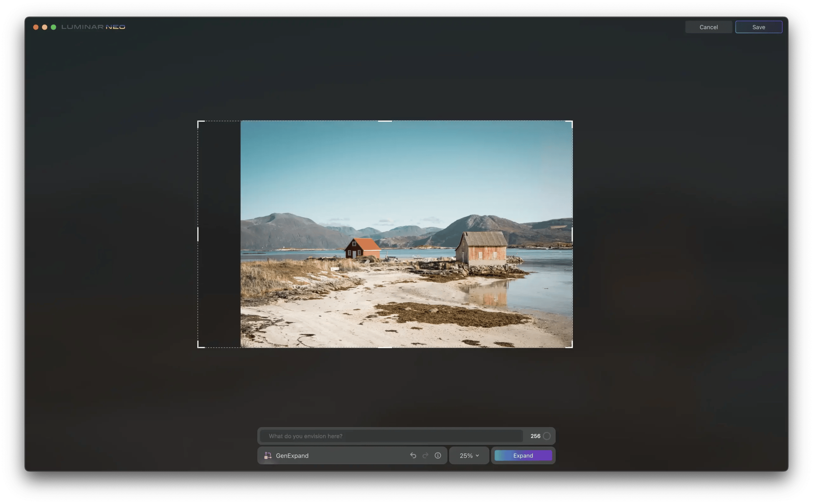813x504 pixels.
Task: Click the red close window button
Action: pos(36,27)
